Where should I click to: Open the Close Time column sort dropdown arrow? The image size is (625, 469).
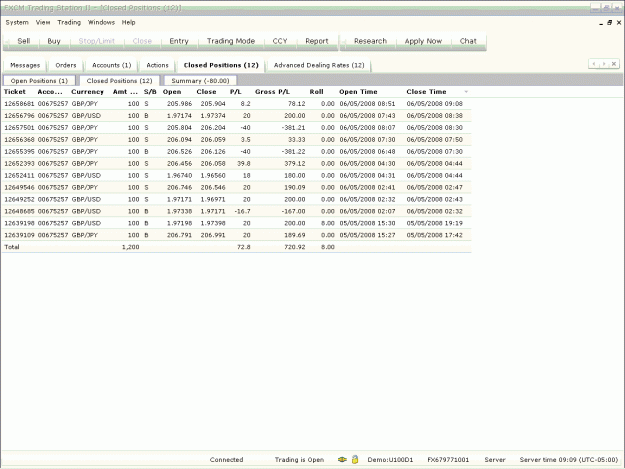466,92
